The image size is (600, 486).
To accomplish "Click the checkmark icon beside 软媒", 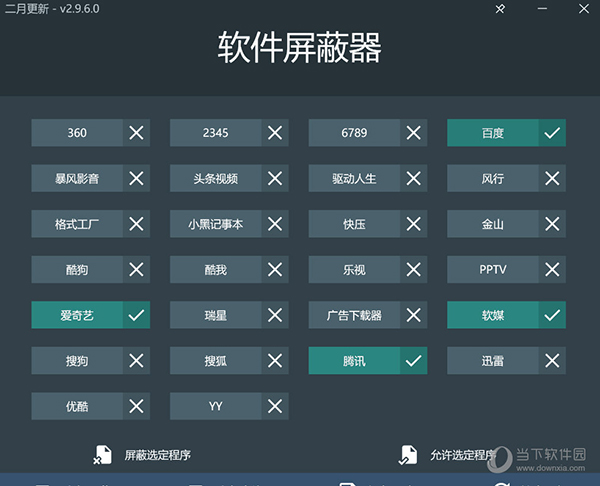I will [x=552, y=315].
